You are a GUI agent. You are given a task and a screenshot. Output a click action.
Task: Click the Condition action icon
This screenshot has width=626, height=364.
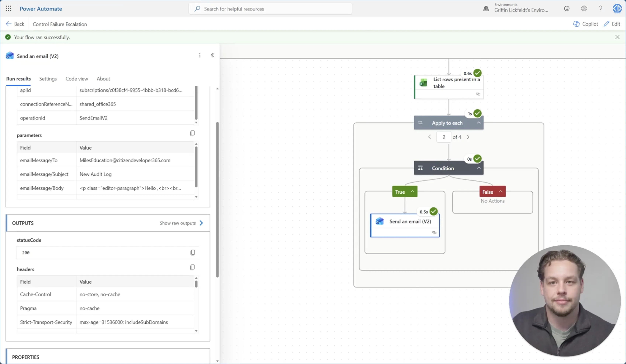point(420,168)
